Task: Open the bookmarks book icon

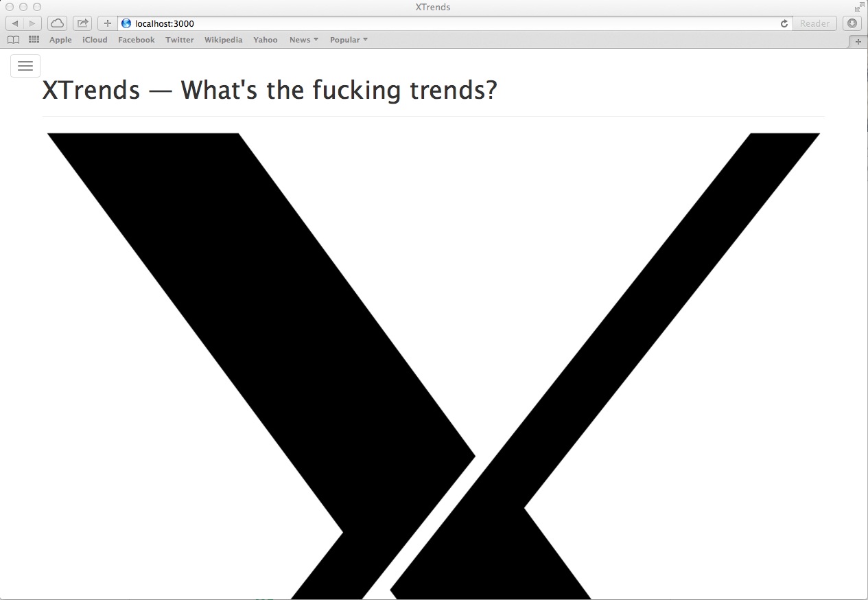Action: tap(13, 40)
